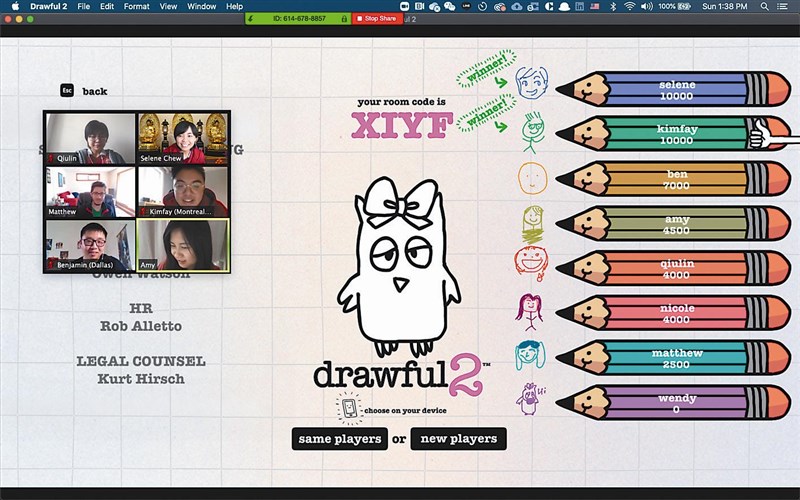The height and width of the screenshot is (500, 800).
Task: Click the Stop Share button
Action: pyautogui.click(x=377, y=18)
